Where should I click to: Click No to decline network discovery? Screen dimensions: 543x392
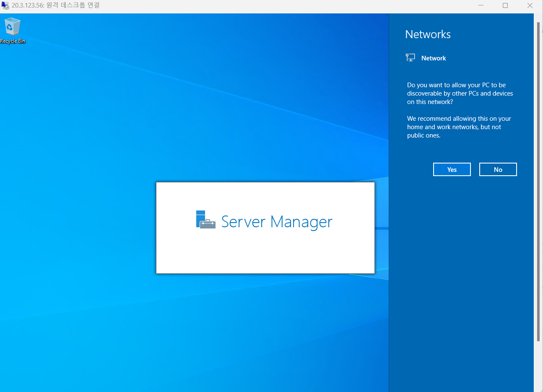point(498,169)
